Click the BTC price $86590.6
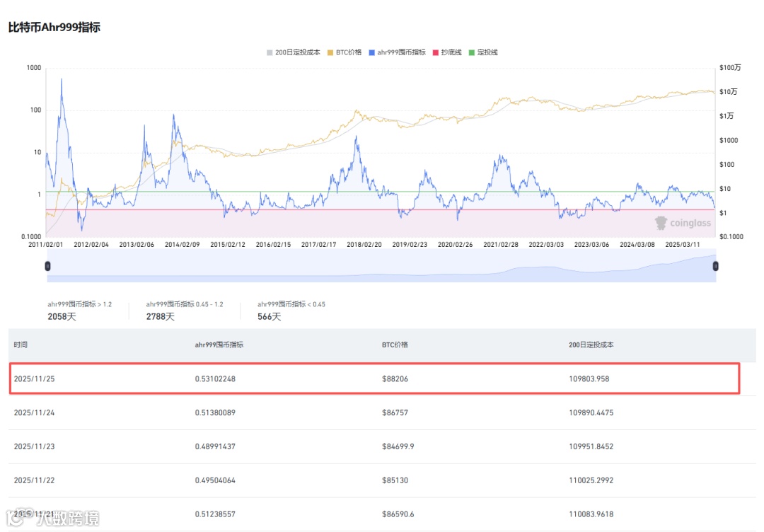This screenshot has height=532, width=764. point(398,514)
